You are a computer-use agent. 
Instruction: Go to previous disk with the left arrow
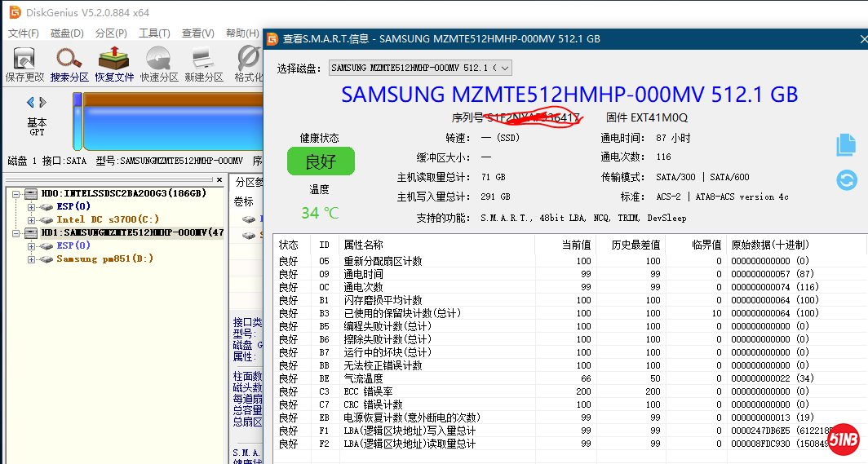click(30, 103)
